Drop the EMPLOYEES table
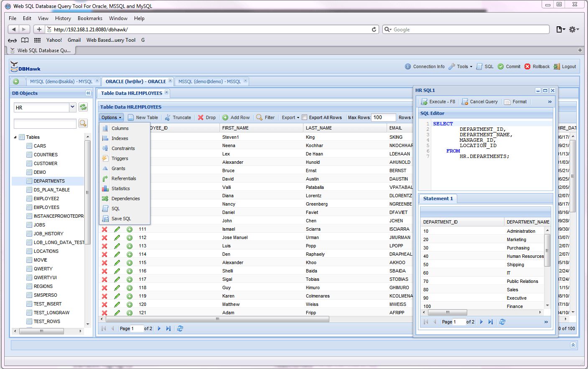Screen dimensions: 588x369 tap(207, 117)
